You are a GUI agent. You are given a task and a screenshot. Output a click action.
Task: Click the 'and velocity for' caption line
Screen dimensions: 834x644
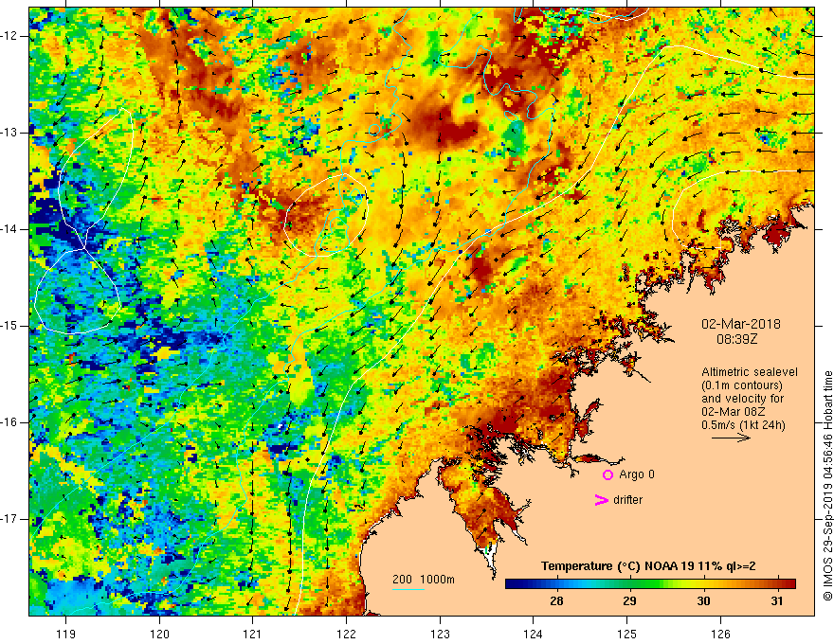click(x=742, y=399)
